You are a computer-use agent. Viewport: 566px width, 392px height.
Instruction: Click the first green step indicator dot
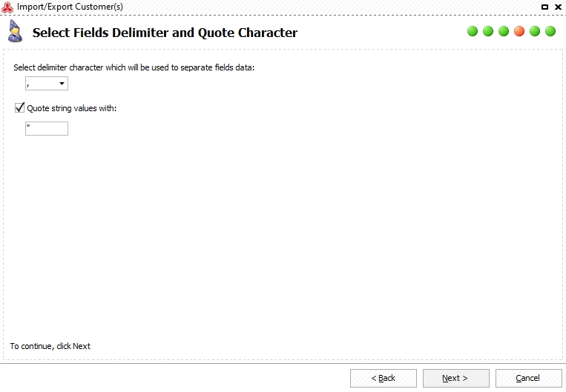pyautogui.click(x=472, y=31)
